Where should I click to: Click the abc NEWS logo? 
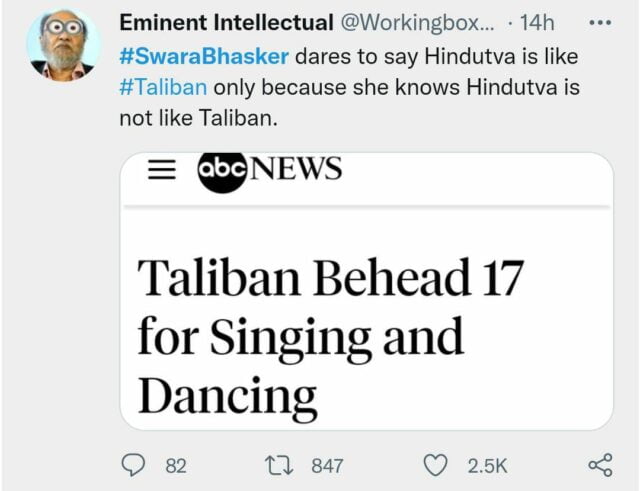(269, 170)
